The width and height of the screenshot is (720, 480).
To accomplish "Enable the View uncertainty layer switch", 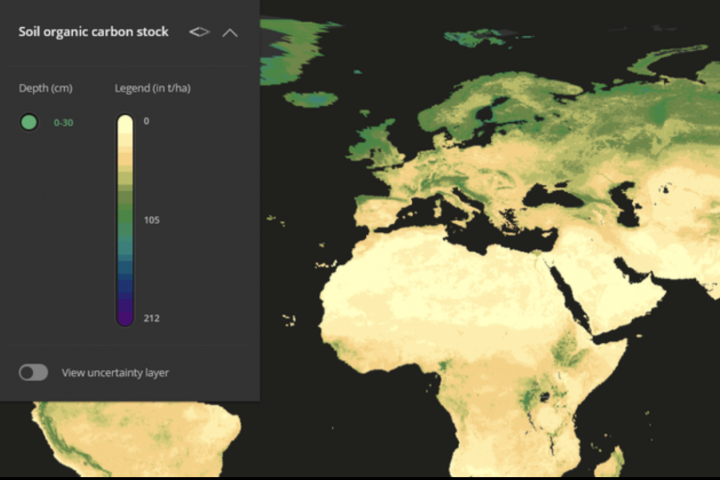I will click(33, 372).
